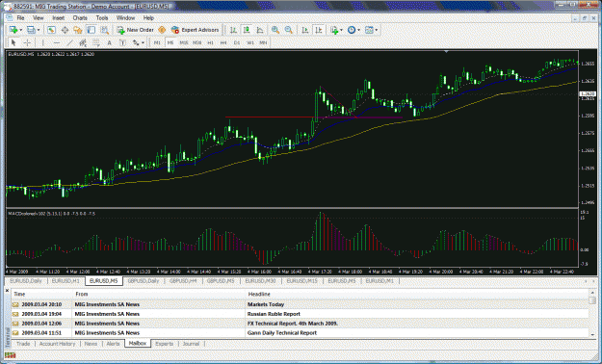Open the Tools menu
The height and width of the screenshot is (364, 602).
pyautogui.click(x=102, y=18)
